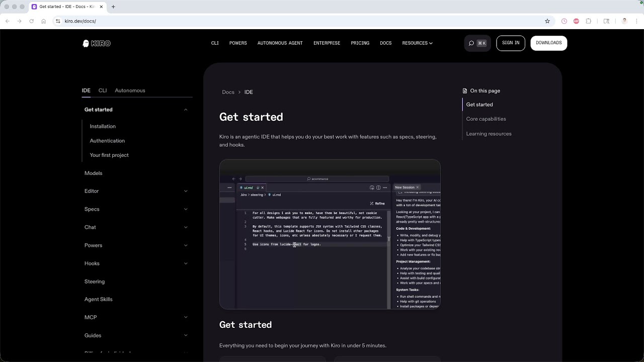Screen dimensions: 644x362
Task: Open the Steering sidebar page
Action: click(x=95, y=282)
